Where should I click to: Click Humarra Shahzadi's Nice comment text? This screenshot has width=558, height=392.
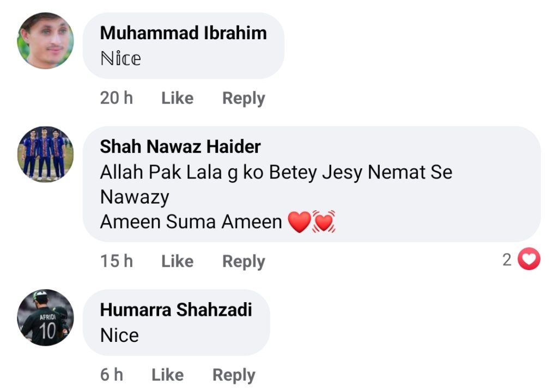[119, 335]
